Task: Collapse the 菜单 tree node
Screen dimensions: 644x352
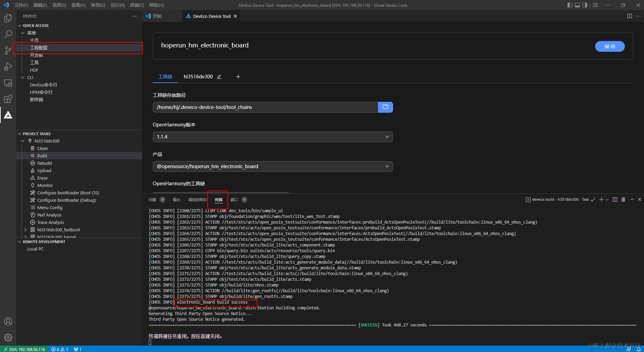Action: [x=23, y=33]
